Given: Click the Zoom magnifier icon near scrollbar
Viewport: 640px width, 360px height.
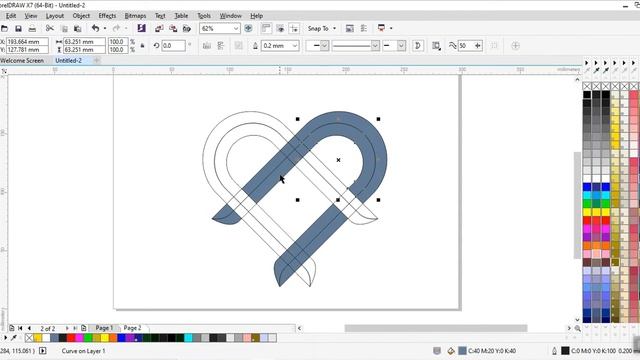Looking at the screenshot, I should tap(578, 328).
